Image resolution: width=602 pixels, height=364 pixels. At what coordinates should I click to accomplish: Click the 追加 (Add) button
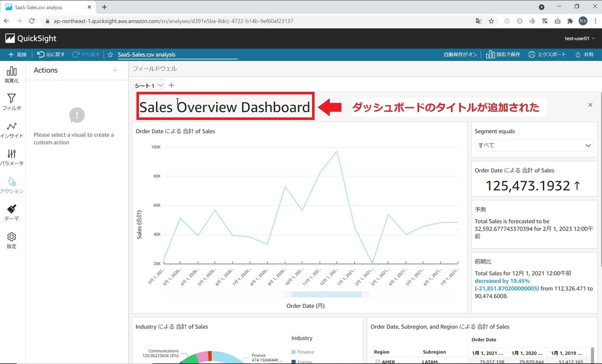click(x=17, y=54)
